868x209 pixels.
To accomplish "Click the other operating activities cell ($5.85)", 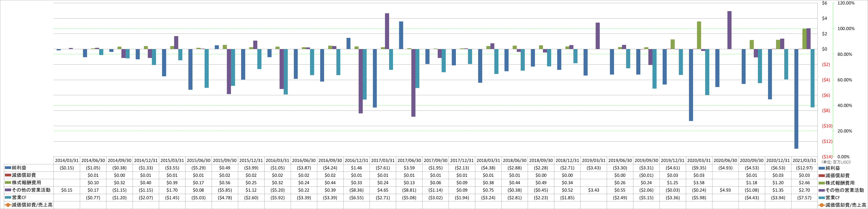I will (225, 190).
